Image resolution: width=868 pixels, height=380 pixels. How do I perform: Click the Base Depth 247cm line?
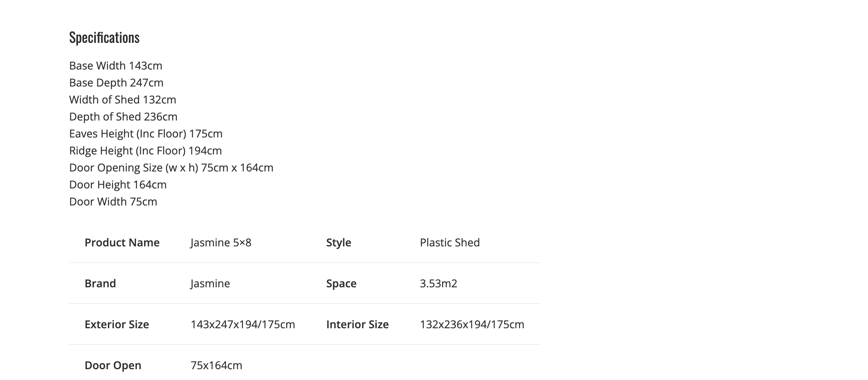click(116, 83)
